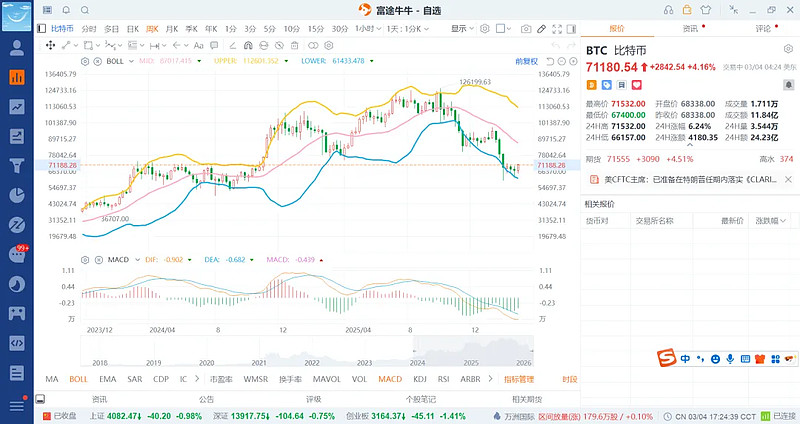Click the 时段 button at bottom right of chart

(569, 379)
